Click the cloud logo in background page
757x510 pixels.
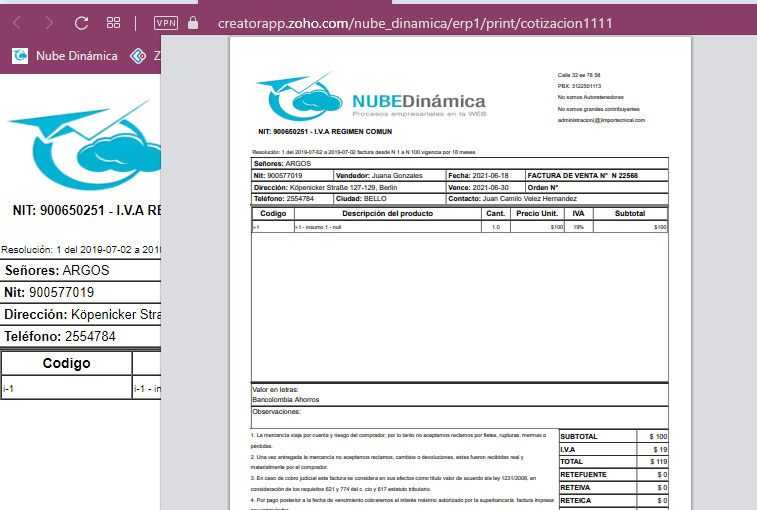[x=84, y=145]
